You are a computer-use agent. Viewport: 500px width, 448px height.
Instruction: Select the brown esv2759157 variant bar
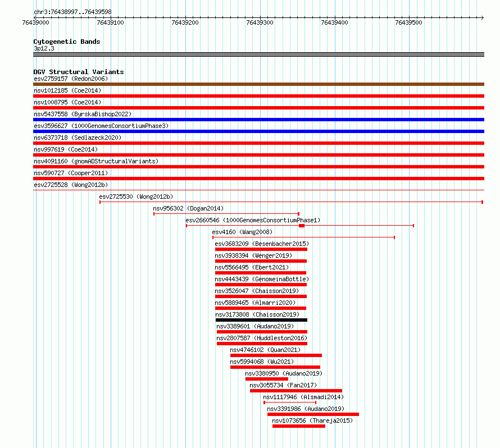pyautogui.click(x=258, y=84)
